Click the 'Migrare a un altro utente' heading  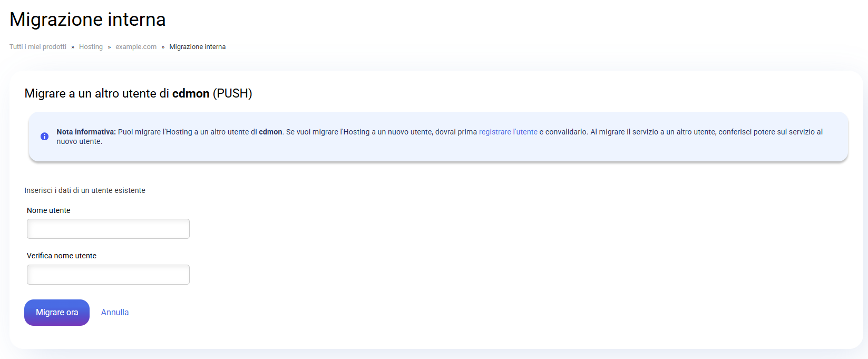coord(97,93)
